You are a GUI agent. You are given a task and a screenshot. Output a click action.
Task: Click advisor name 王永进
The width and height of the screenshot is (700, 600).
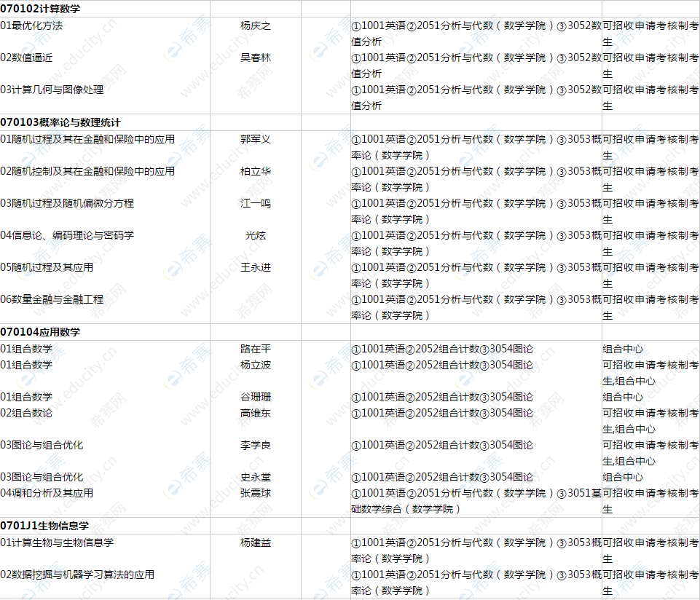pyautogui.click(x=256, y=267)
